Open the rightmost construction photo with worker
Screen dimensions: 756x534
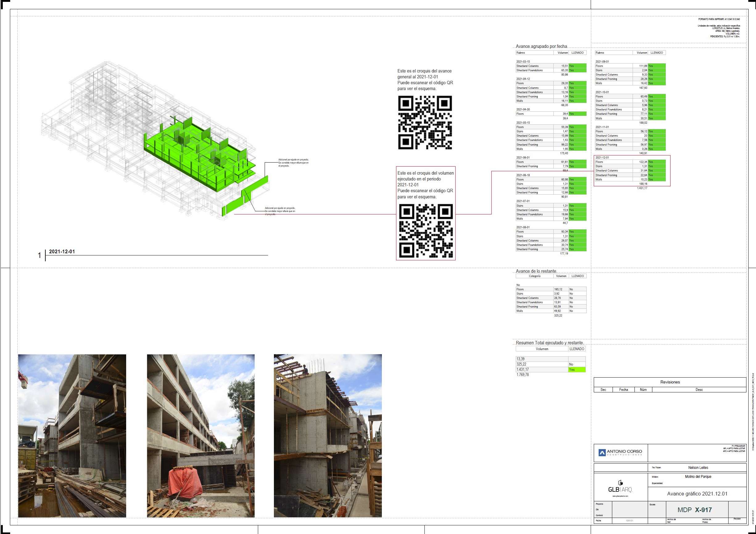(328, 436)
